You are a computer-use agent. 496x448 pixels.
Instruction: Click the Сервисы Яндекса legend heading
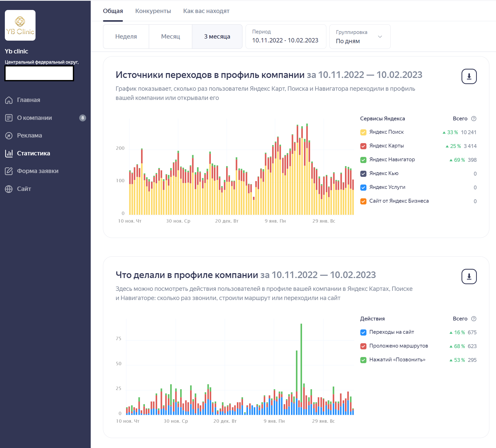click(x=382, y=119)
